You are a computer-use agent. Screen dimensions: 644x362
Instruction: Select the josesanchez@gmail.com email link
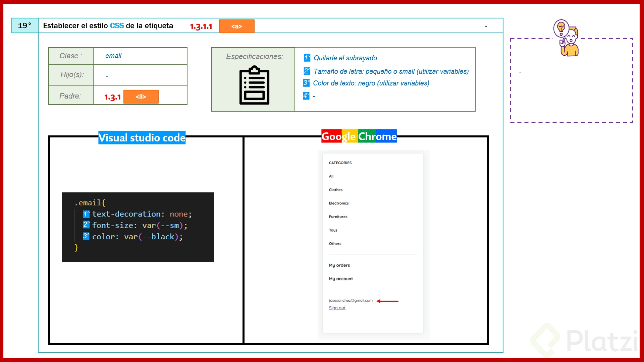click(351, 300)
